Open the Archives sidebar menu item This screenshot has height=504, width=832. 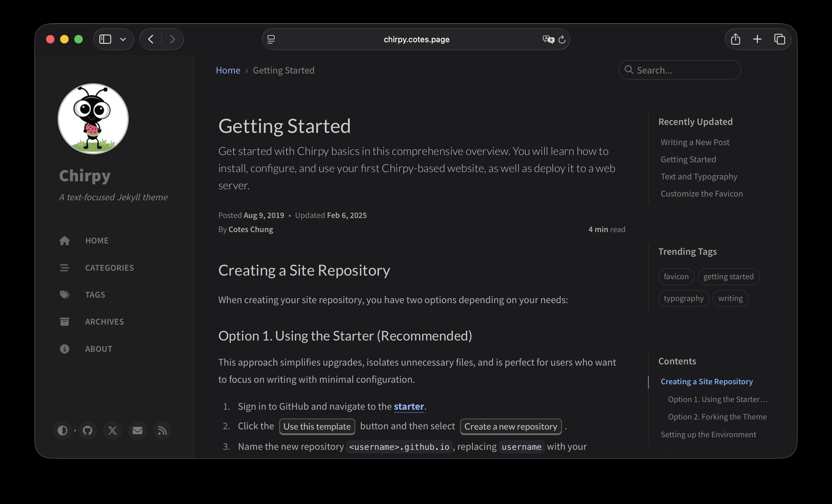click(104, 322)
